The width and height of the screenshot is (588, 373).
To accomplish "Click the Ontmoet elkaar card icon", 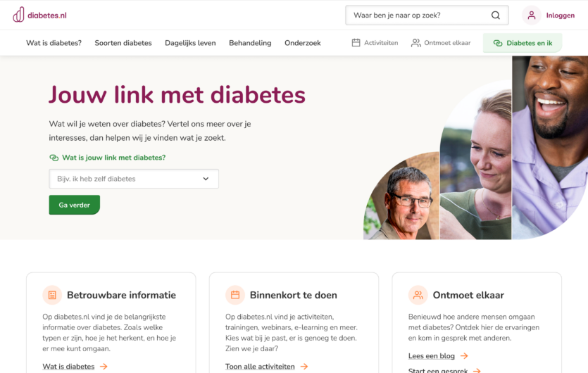I will pos(418,295).
